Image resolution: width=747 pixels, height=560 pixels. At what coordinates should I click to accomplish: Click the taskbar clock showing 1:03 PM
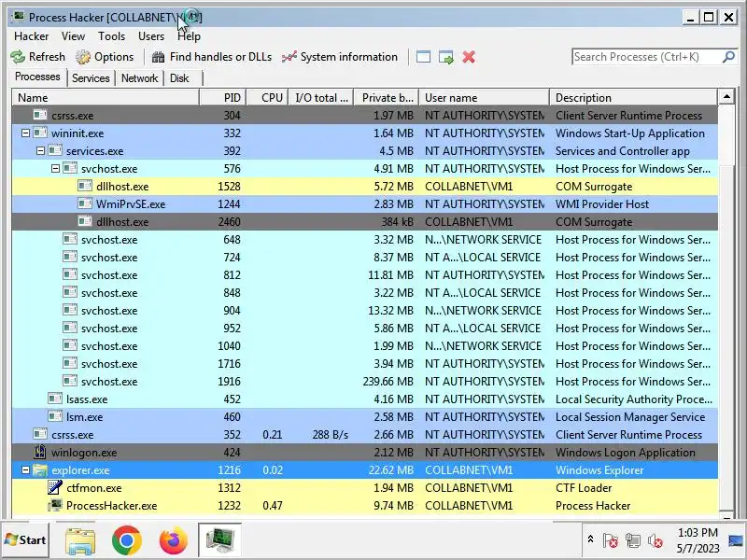698,533
